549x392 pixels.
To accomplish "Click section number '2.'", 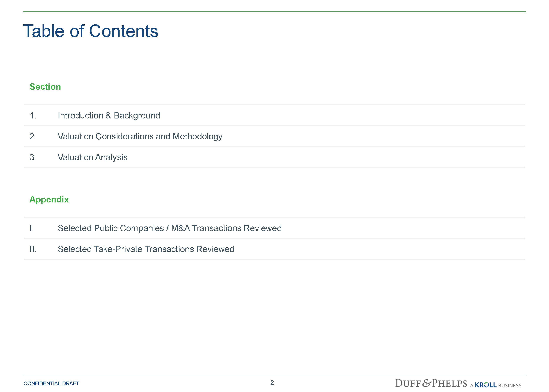I will click(x=33, y=137).
